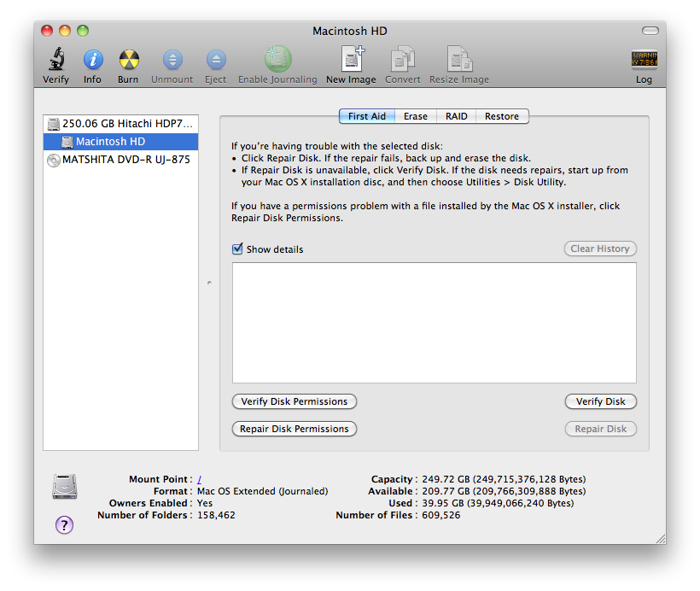Open the Restore tab

tap(502, 116)
